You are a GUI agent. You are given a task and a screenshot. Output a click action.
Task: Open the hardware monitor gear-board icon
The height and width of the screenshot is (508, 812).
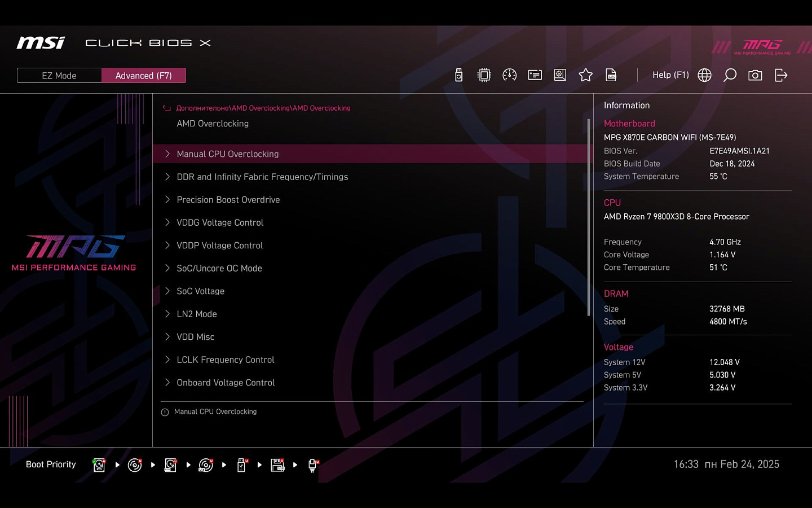(x=560, y=75)
